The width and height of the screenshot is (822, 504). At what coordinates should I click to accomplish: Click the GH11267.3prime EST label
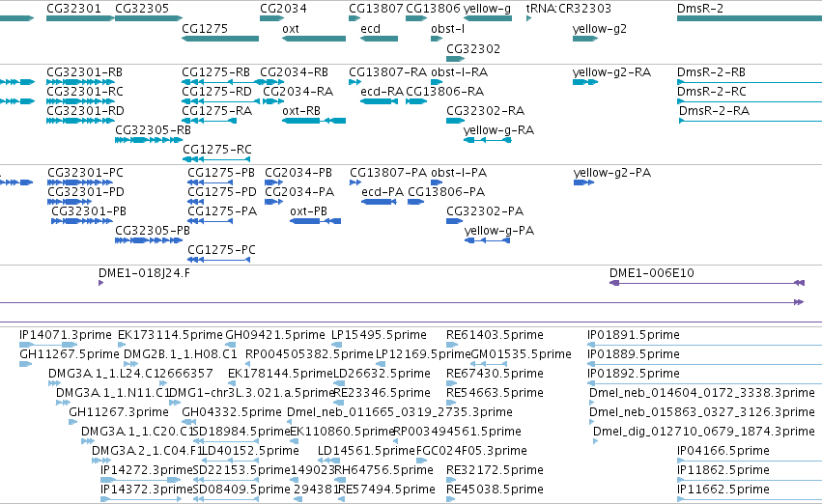(x=119, y=413)
